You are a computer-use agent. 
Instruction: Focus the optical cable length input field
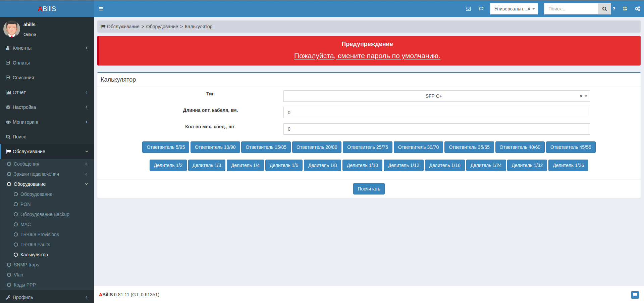click(x=436, y=113)
